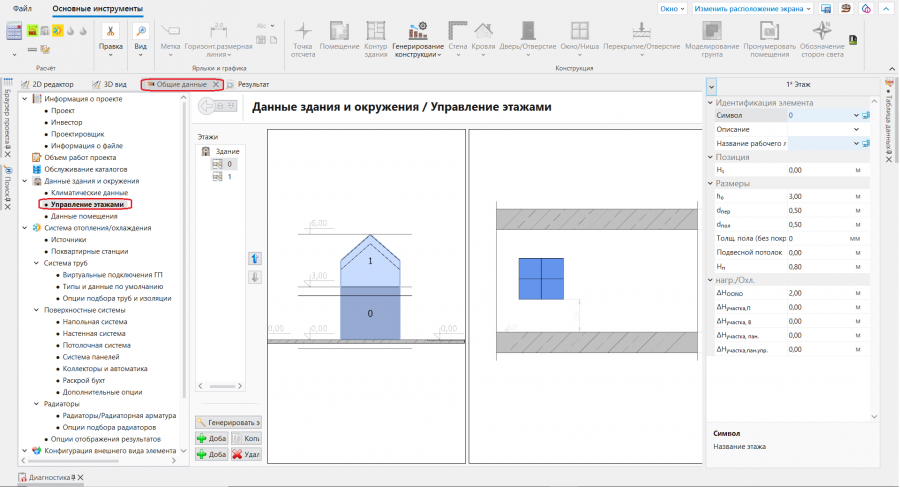Open the Результат tab

[252, 85]
